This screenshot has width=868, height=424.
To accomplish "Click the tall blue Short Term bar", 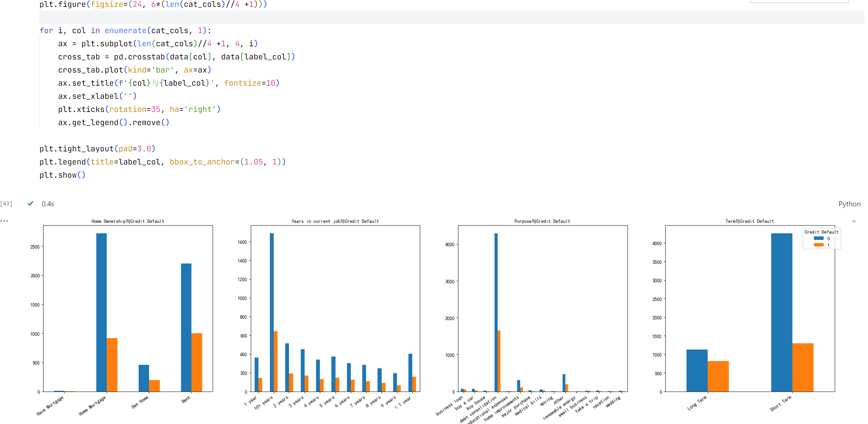I will tap(781, 312).
